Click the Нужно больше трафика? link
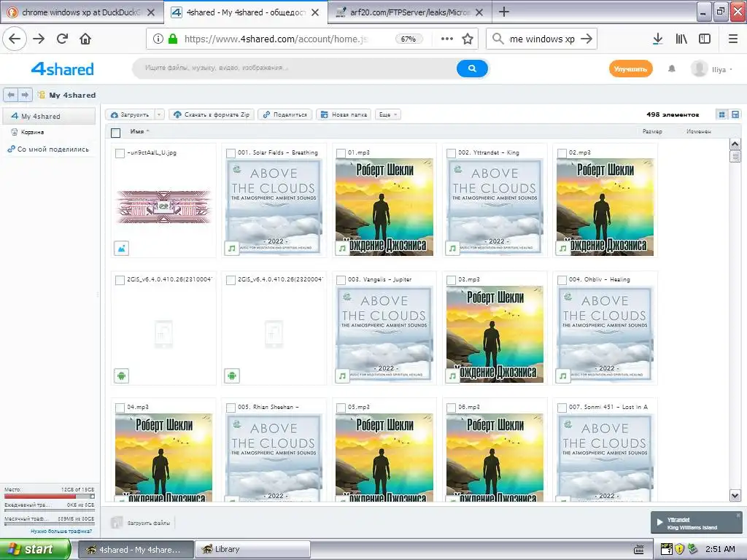 [61, 531]
